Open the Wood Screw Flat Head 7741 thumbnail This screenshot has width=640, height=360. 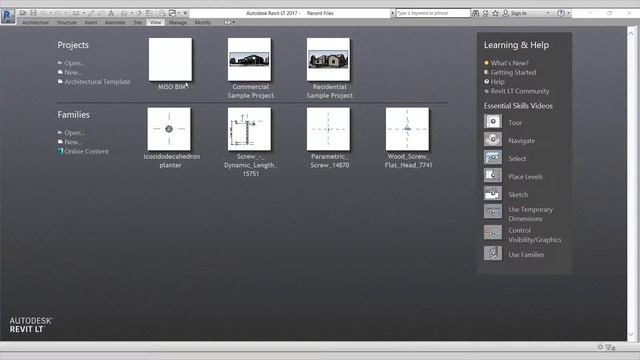pyautogui.click(x=407, y=129)
